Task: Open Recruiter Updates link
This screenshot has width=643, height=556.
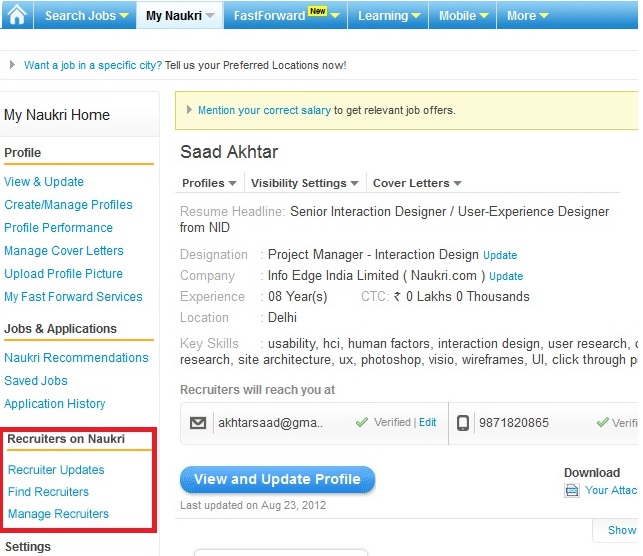Action: (x=56, y=469)
